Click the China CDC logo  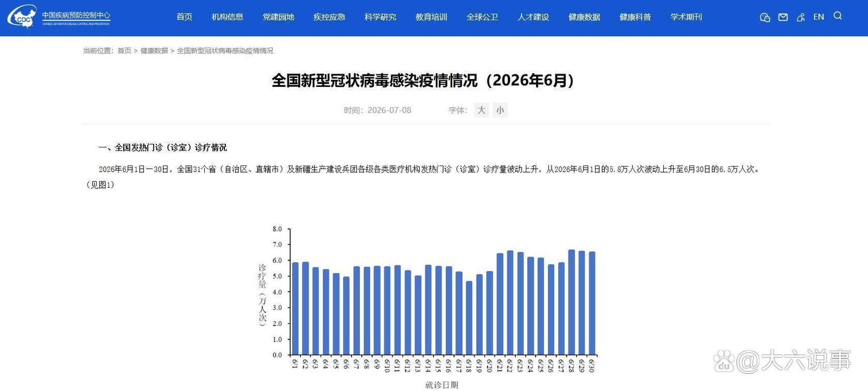coord(59,17)
